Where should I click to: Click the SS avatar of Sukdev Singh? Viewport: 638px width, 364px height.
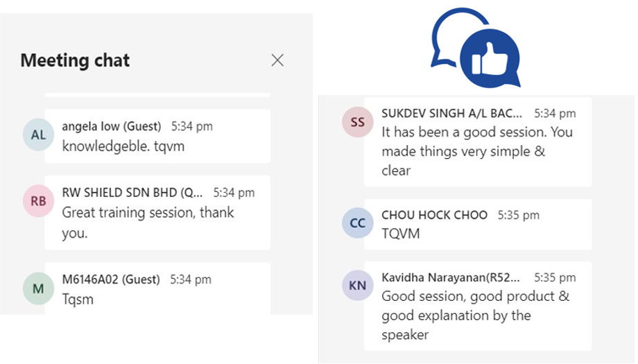pyautogui.click(x=358, y=122)
